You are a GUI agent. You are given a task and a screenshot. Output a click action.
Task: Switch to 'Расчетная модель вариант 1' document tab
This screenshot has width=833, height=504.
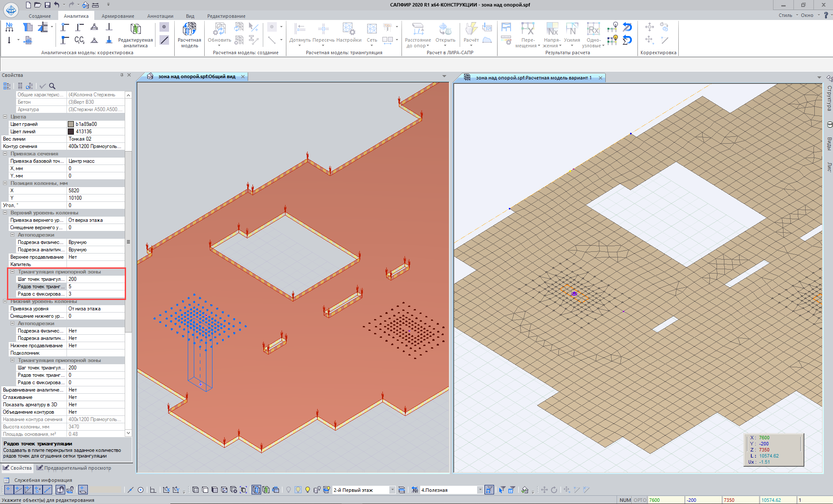pyautogui.click(x=533, y=78)
